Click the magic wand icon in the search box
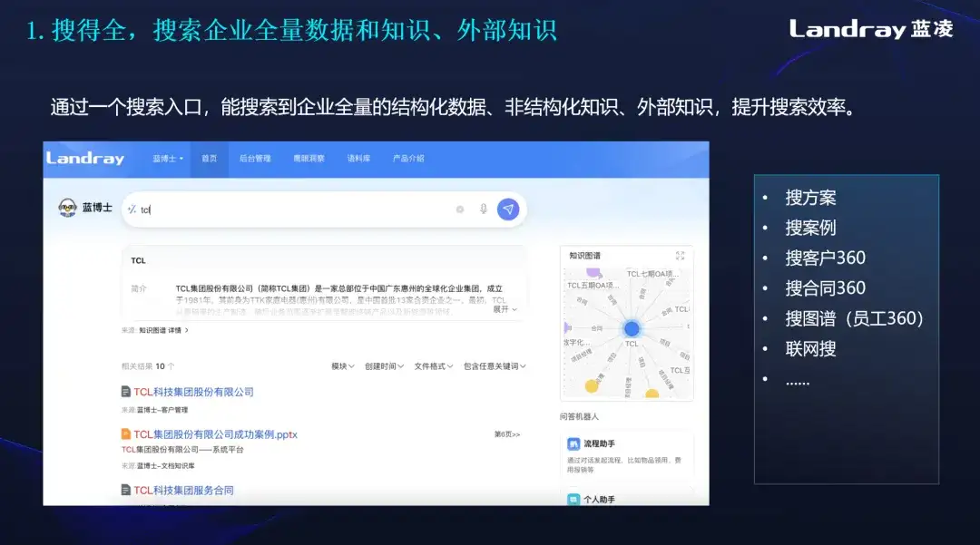980x545 pixels. pos(132,209)
